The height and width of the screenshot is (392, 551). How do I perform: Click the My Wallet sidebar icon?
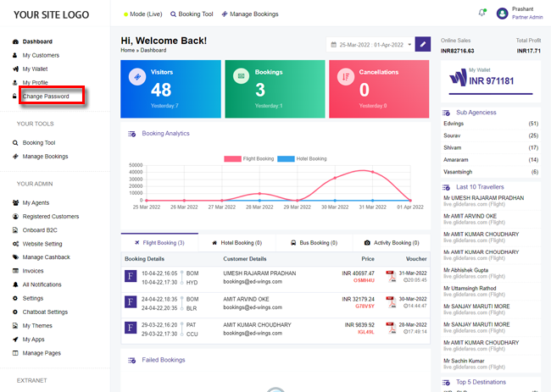click(15, 69)
